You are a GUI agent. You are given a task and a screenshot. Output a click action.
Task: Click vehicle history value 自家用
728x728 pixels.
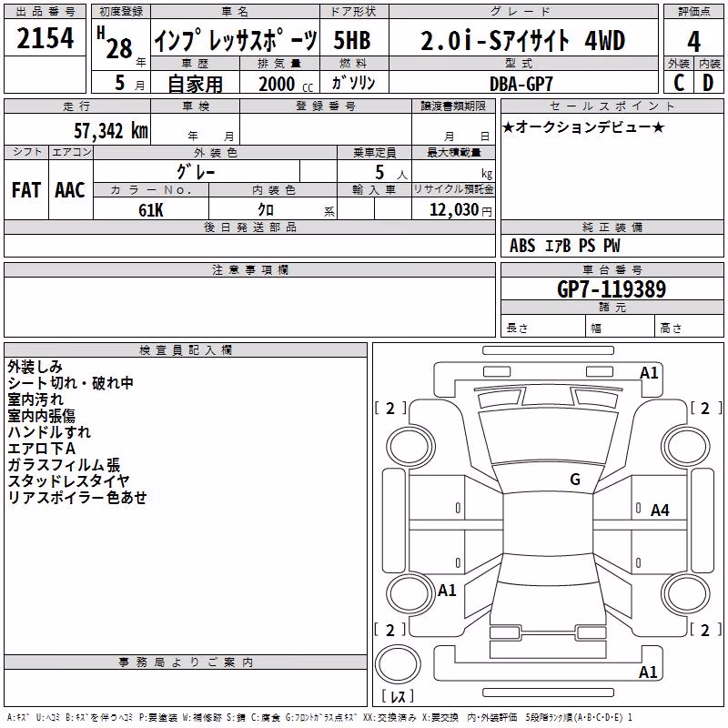(195, 84)
